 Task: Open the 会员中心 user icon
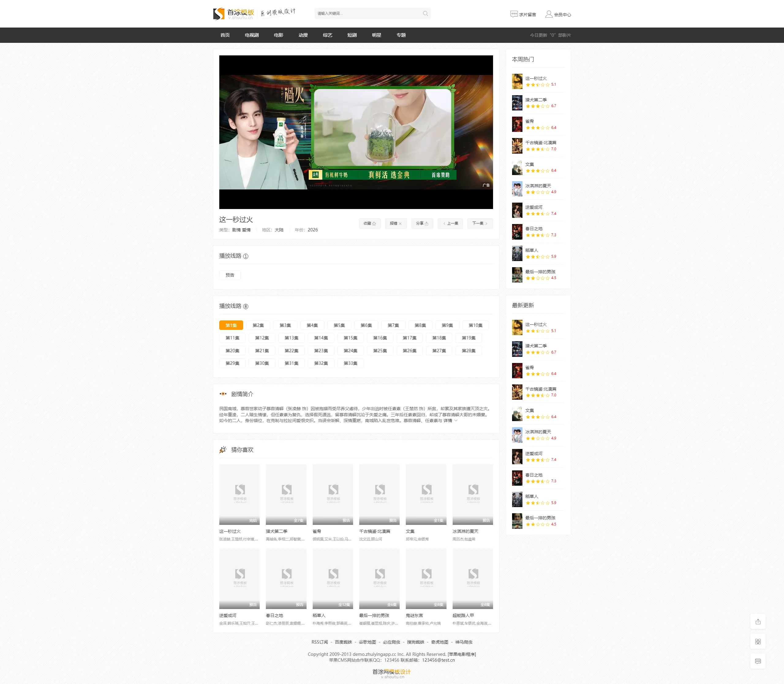548,14
